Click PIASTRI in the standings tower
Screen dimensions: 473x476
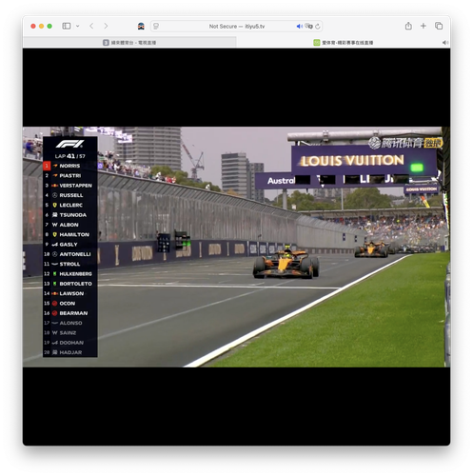[70, 175]
